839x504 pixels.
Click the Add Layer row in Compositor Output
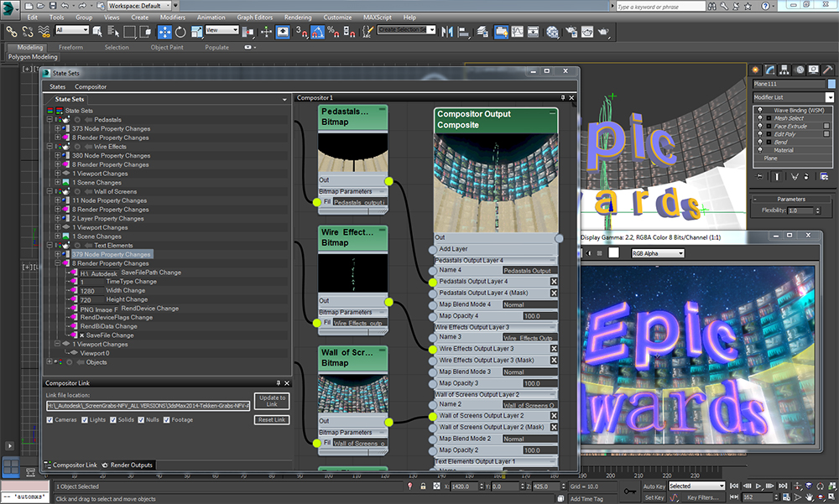click(496, 249)
